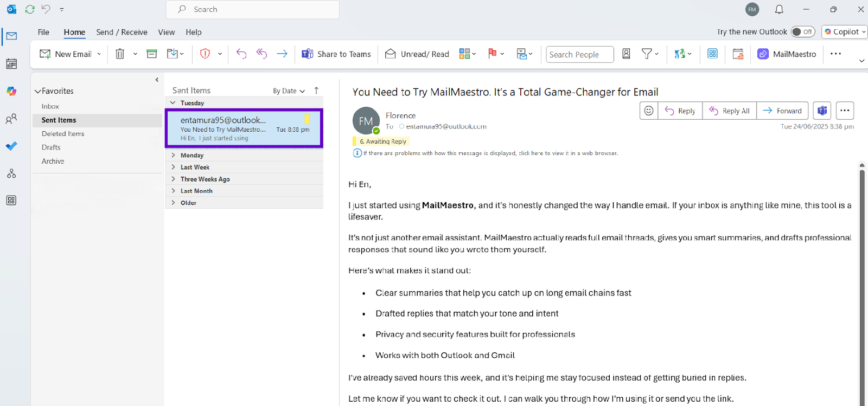Open the New Email dropdown arrow
The height and width of the screenshot is (406, 868).
pyautogui.click(x=99, y=54)
